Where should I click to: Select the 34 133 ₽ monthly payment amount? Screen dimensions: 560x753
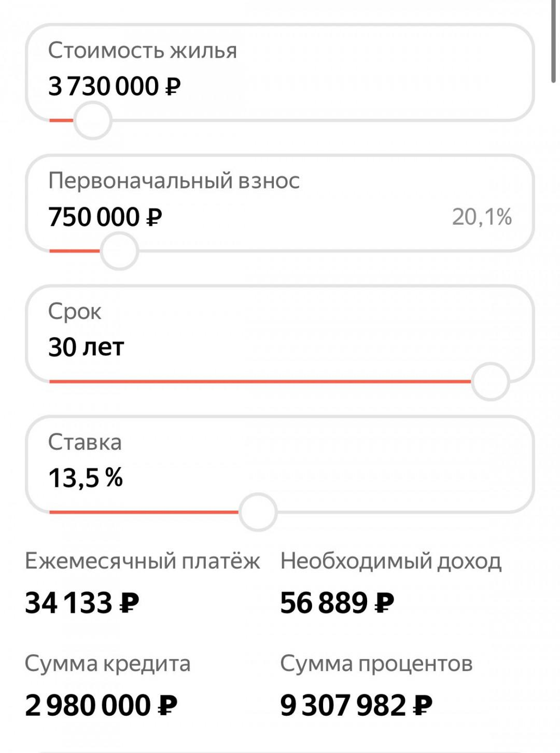click(82, 603)
